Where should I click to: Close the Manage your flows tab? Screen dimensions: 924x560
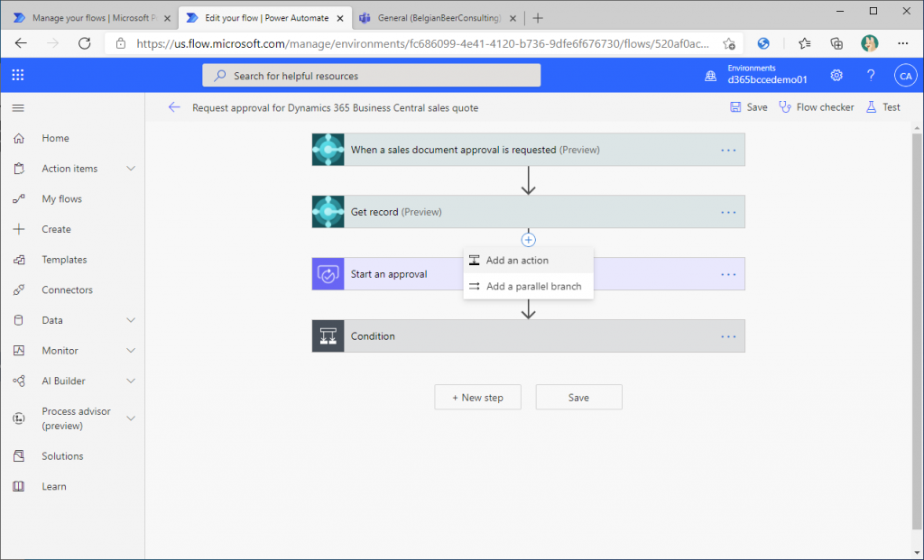tap(167, 18)
